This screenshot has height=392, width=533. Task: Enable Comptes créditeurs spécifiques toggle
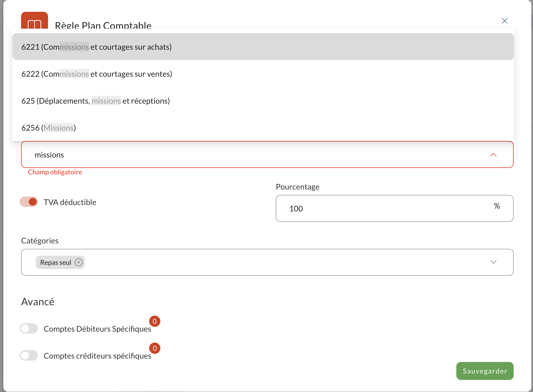pyautogui.click(x=29, y=355)
